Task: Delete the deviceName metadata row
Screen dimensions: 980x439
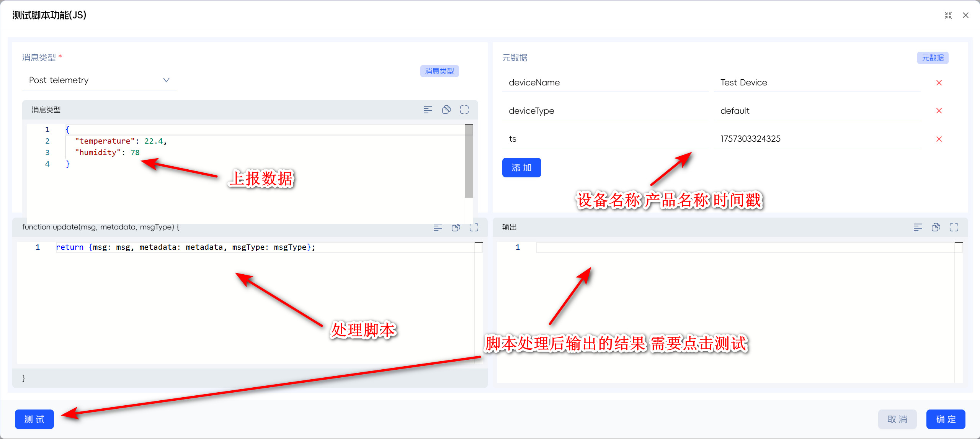Action: [x=939, y=83]
